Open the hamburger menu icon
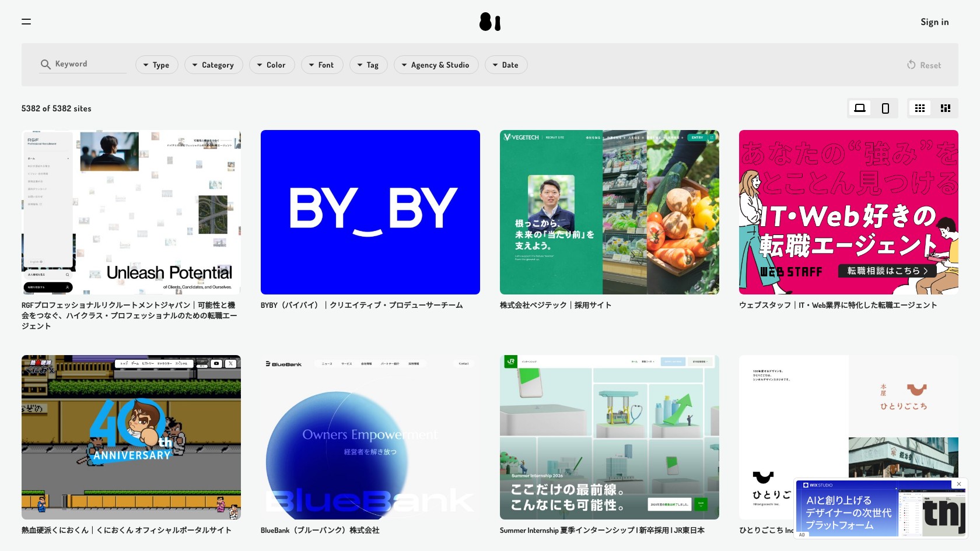The image size is (980, 551). coord(26,22)
